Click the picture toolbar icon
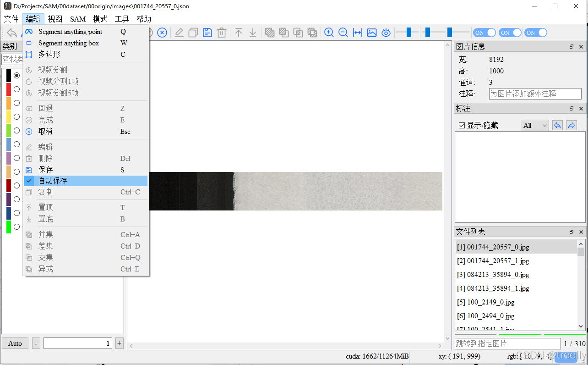 pyautogui.click(x=372, y=33)
